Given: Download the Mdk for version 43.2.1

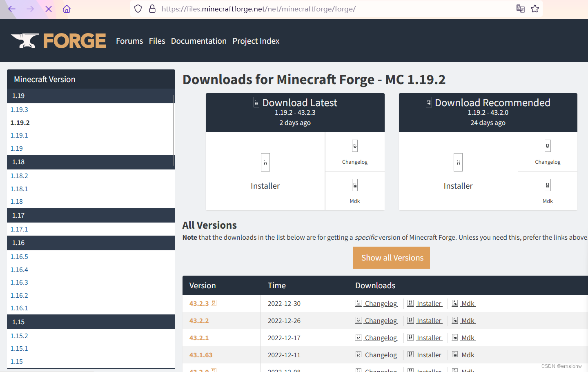Looking at the screenshot, I should (468, 338).
